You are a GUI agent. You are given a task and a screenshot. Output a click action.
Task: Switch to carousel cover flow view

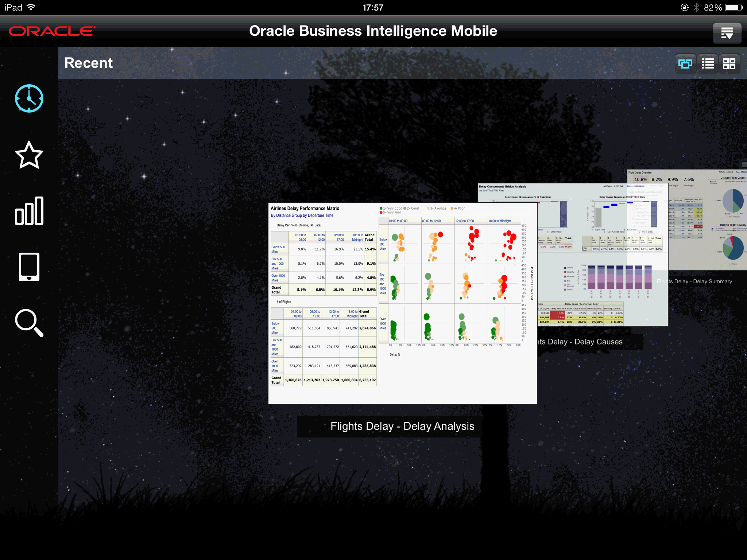(x=685, y=64)
